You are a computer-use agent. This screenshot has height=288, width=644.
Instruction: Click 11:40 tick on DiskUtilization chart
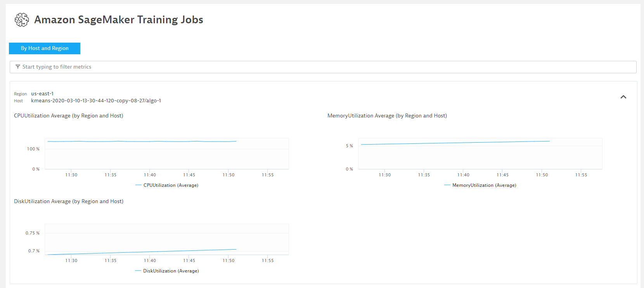[x=150, y=260]
